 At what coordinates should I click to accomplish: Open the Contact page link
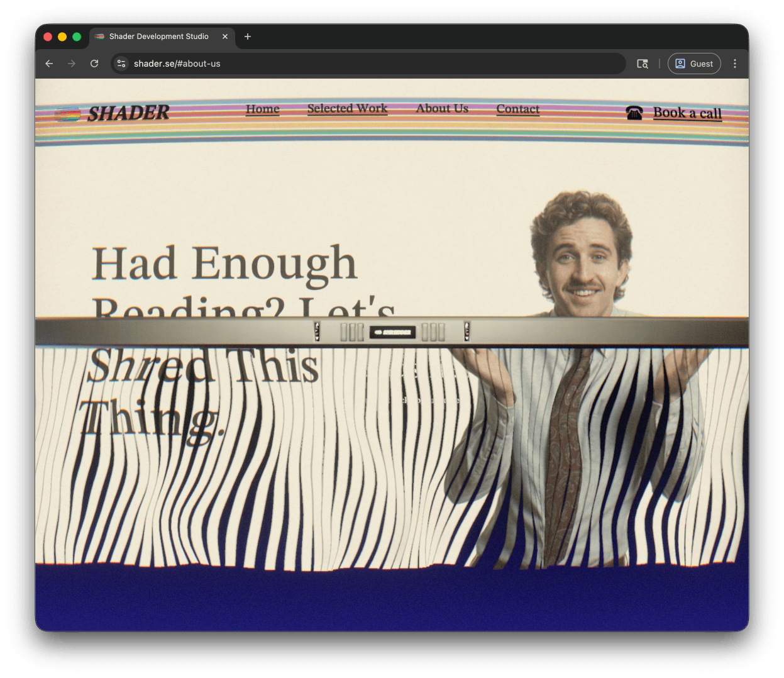click(x=517, y=109)
